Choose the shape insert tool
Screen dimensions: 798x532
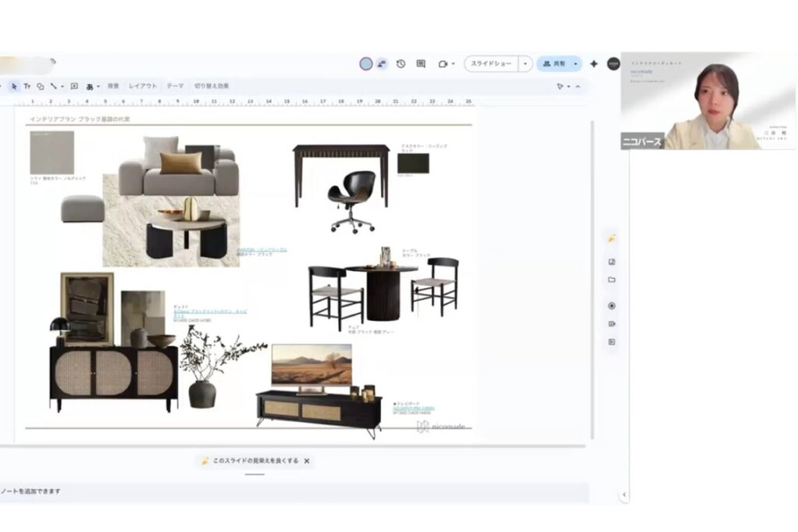pyautogui.click(x=41, y=86)
